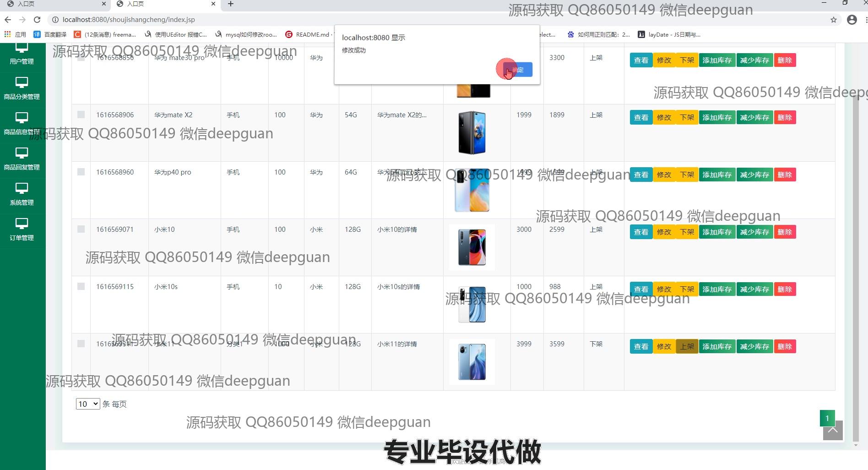868x470 pixels.
Task: Click 上架 button for 小米11 row
Action: 687,346
